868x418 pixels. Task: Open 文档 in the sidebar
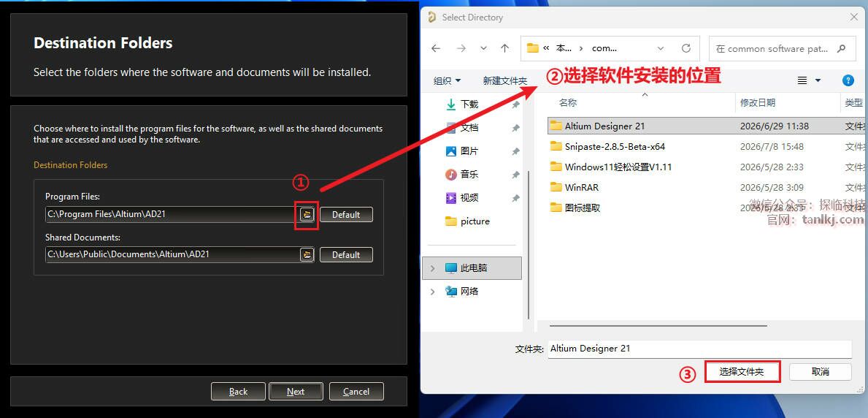pos(469,127)
